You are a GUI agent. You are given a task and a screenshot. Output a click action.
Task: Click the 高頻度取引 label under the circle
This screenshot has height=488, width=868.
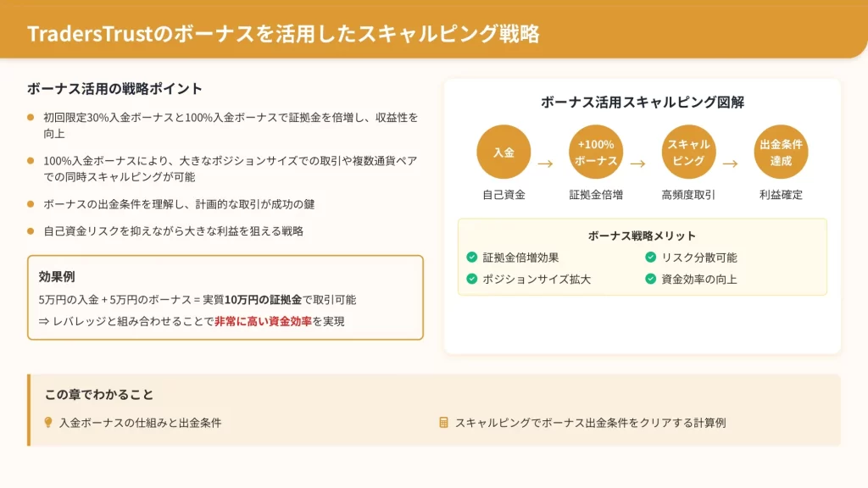click(688, 195)
